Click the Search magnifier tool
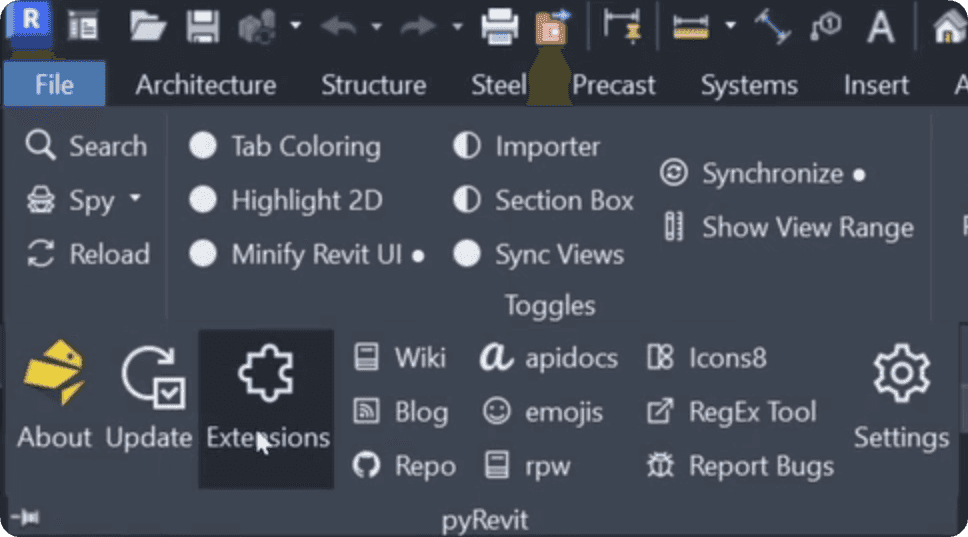968x537 pixels. (x=86, y=146)
